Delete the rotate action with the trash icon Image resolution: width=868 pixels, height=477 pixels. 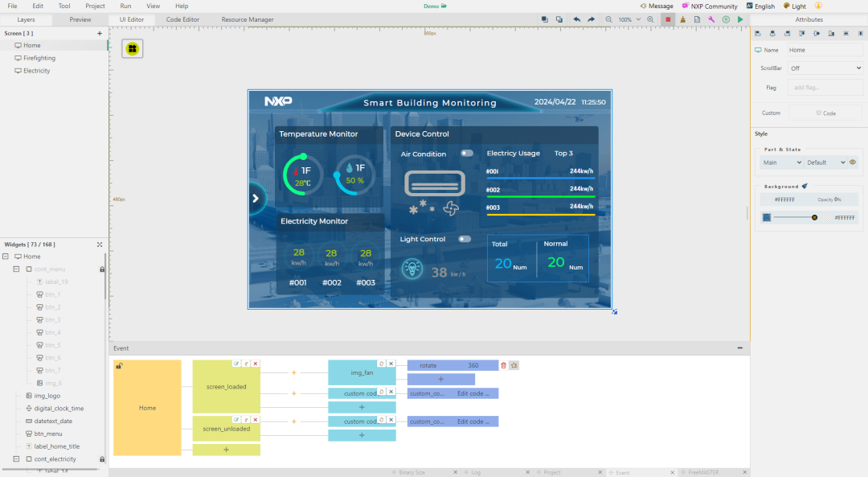coord(503,366)
